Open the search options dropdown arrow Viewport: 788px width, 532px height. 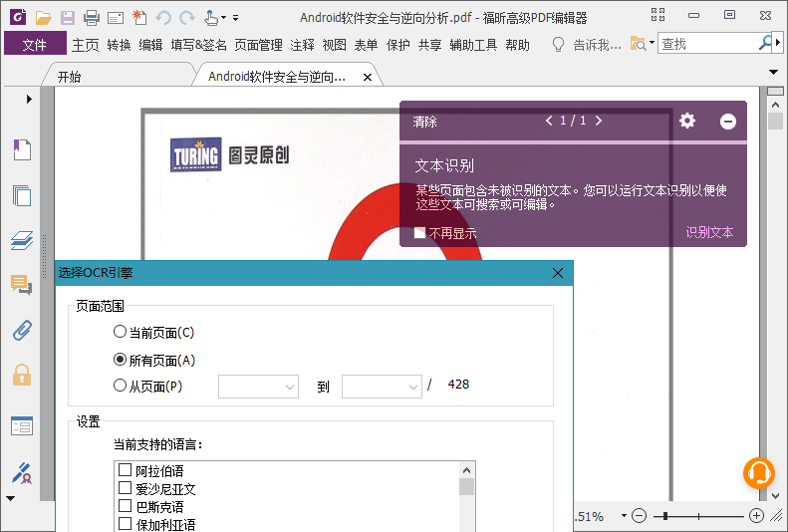652,42
